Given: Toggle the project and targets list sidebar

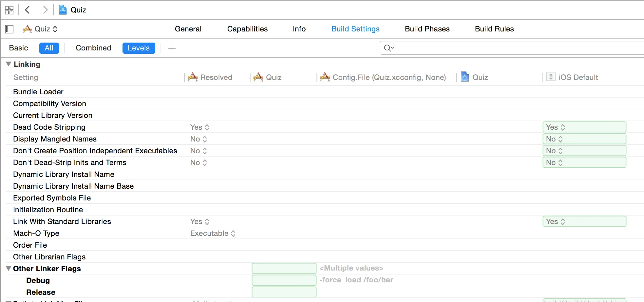Looking at the screenshot, I should click(9, 29).
